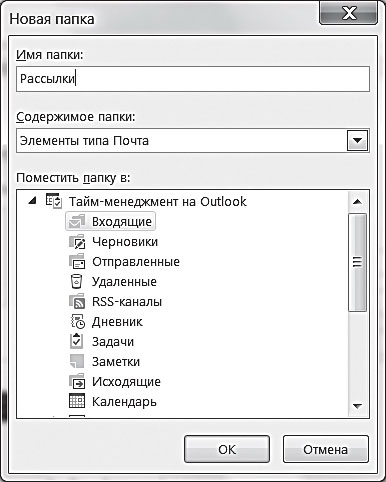Click the Черновики drafts folder icon

coord(77,242)
